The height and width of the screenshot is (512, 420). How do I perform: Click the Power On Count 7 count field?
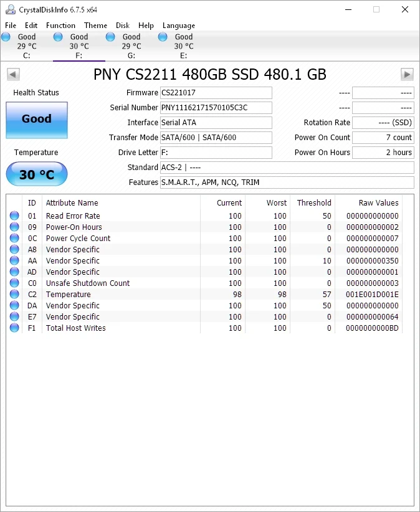point(383,138)
